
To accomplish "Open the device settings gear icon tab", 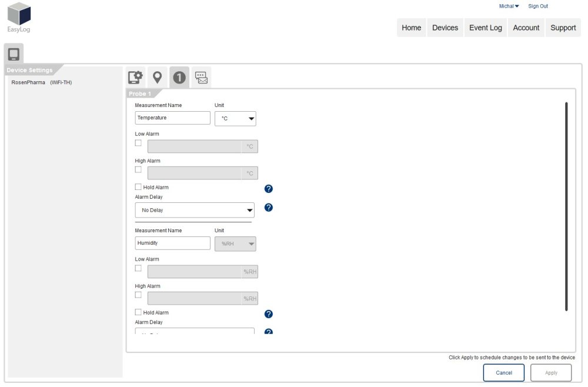I will (x=135, y=77).
